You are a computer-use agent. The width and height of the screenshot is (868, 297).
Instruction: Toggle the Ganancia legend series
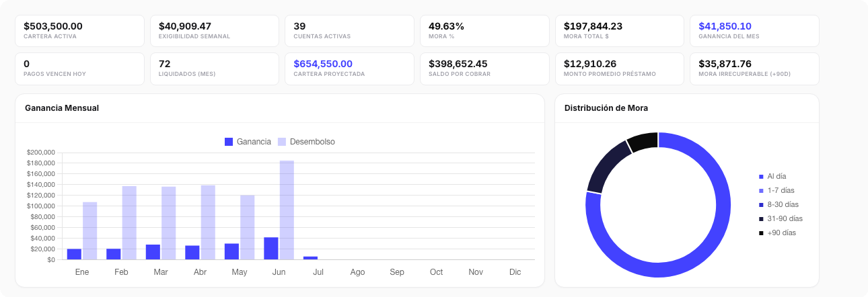[248, 142]
